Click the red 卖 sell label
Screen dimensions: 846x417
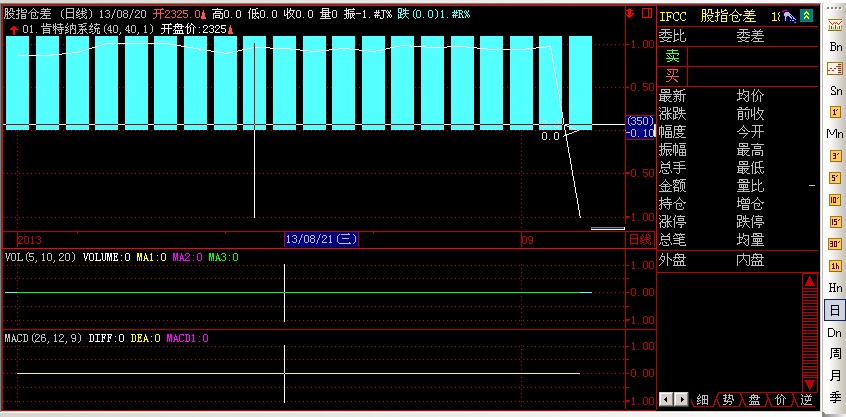tap(672, 55)
